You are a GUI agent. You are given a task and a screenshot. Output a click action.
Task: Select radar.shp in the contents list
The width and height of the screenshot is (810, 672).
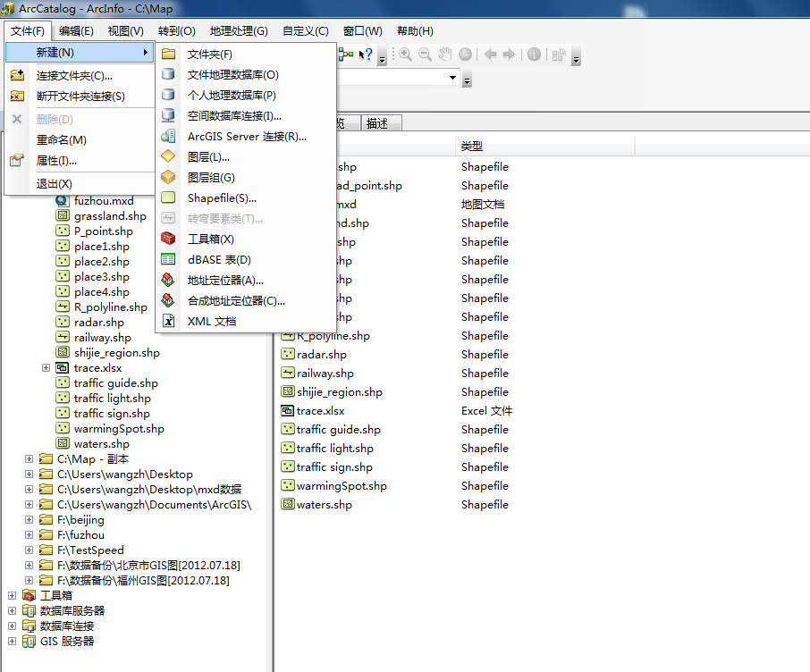(321, 355)
